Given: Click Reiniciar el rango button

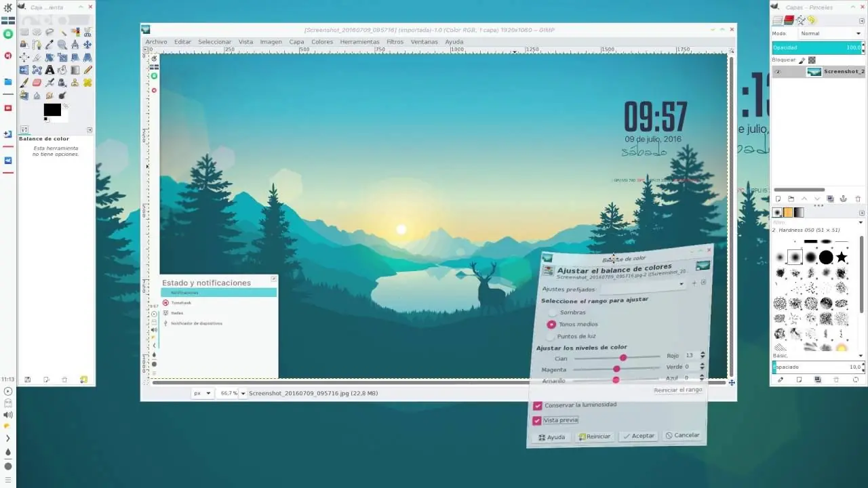Looking at the screenshot, I should (x=678, y=390).
